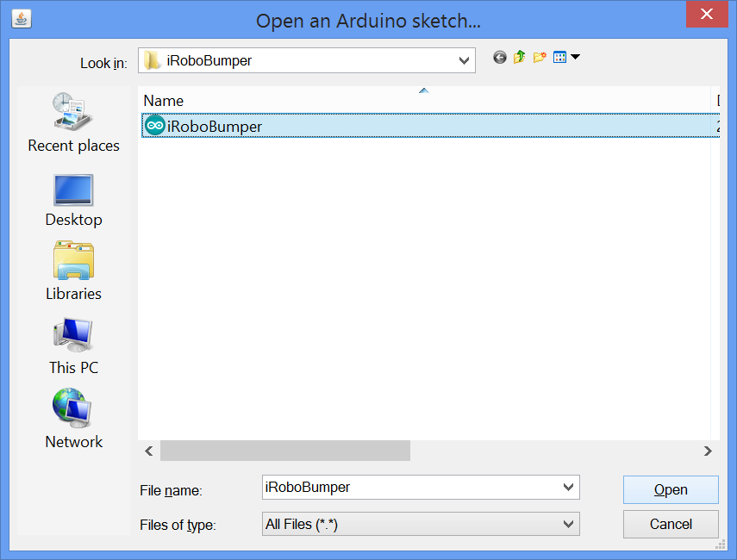Cancel the open sketch dialog

[x=670, y=524]
